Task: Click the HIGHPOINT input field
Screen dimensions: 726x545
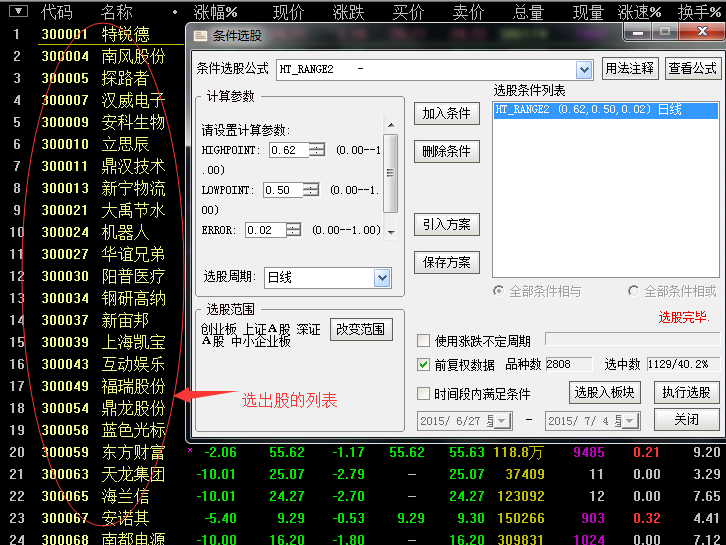Action: pos(289,150)
